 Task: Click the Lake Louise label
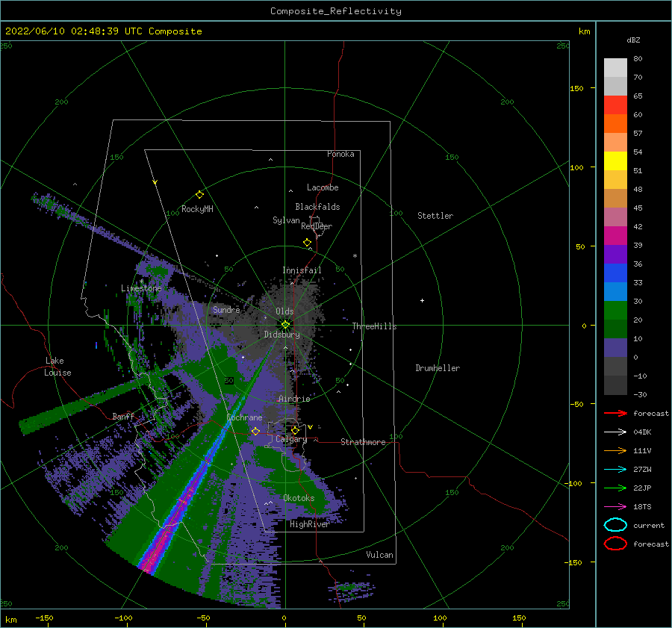[57, 367]
